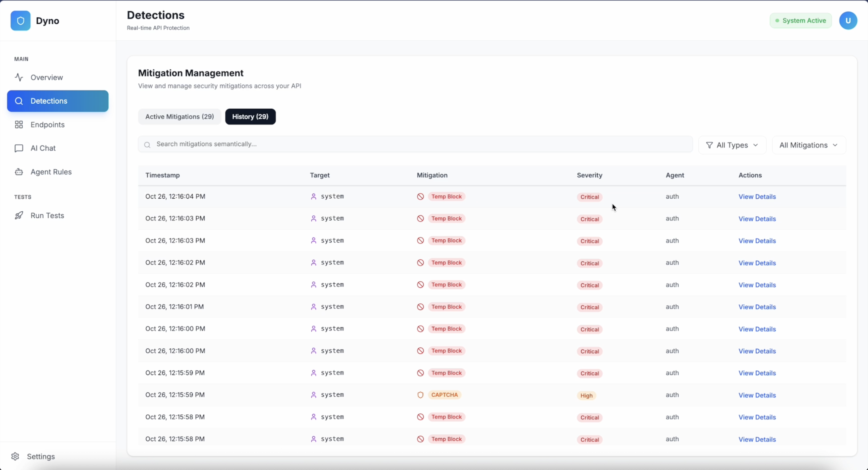This screenshot has height=470, width=868.
Task: Focus the Search mitigations semantically field
Action: (415, 144)
